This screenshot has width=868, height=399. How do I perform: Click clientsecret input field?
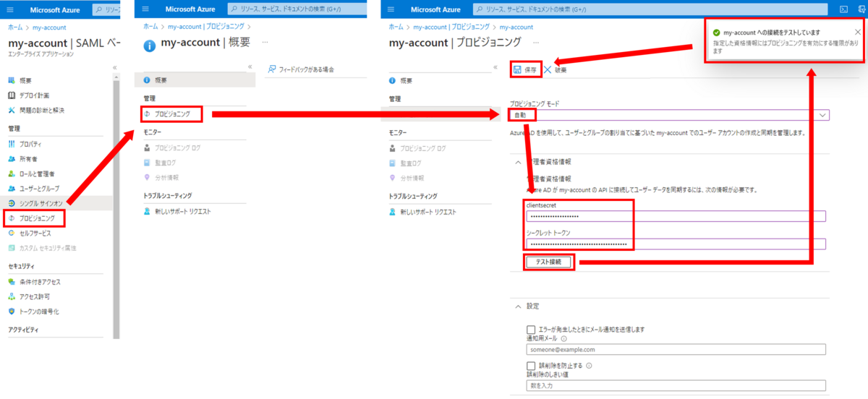[x=676, y=216]
